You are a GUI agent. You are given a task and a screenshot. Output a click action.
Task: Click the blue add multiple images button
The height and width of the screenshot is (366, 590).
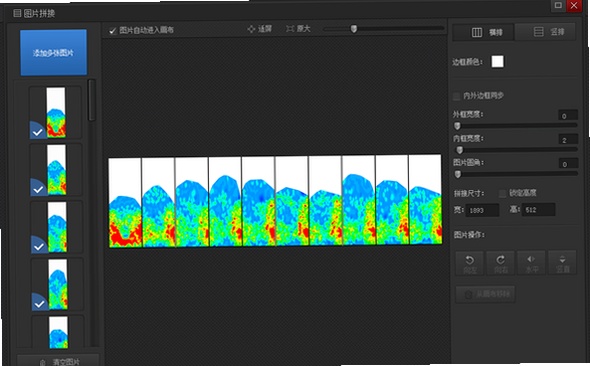[x=53, y=53]
